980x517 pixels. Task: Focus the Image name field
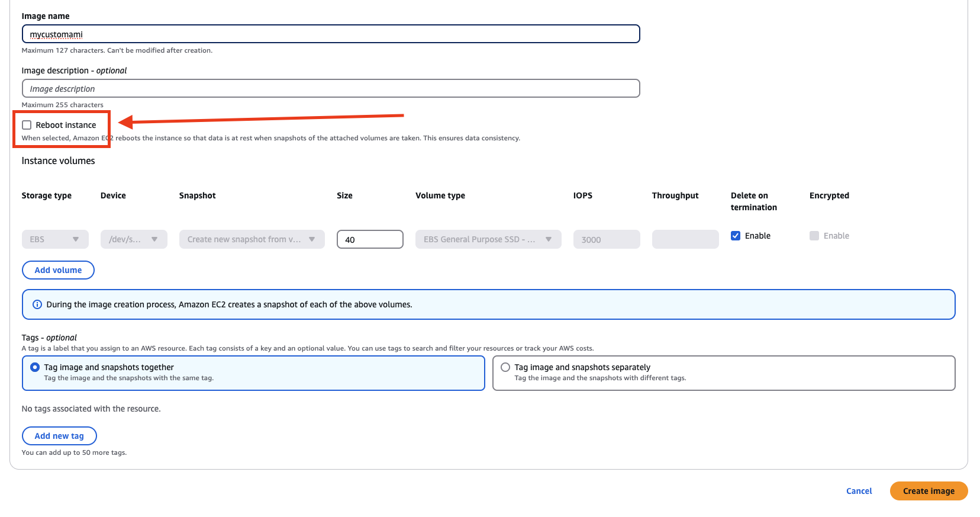pos(331,34)
